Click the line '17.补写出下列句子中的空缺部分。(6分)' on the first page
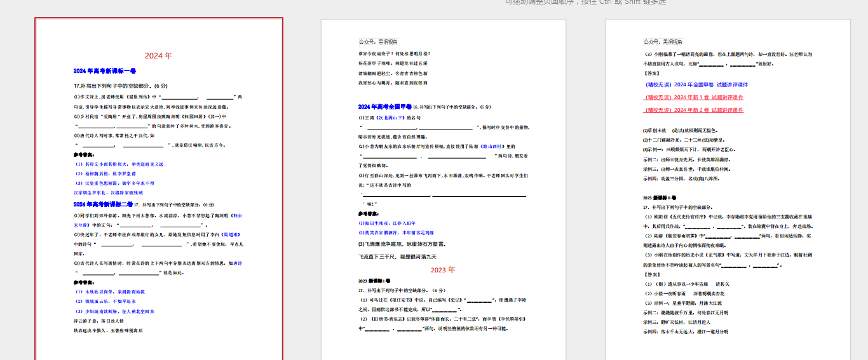868x360 pixels. point(121,86)
